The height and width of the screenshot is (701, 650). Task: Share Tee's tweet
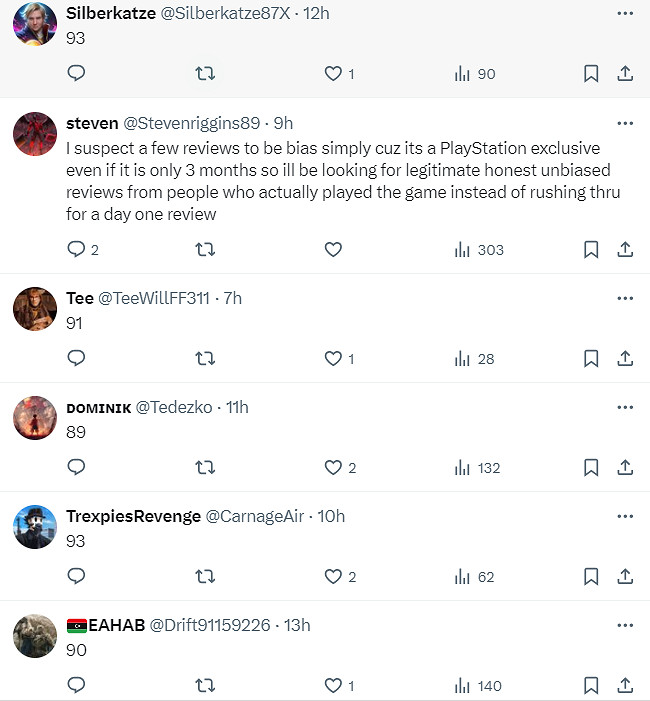pyautogui.click(x=625, y=358)
